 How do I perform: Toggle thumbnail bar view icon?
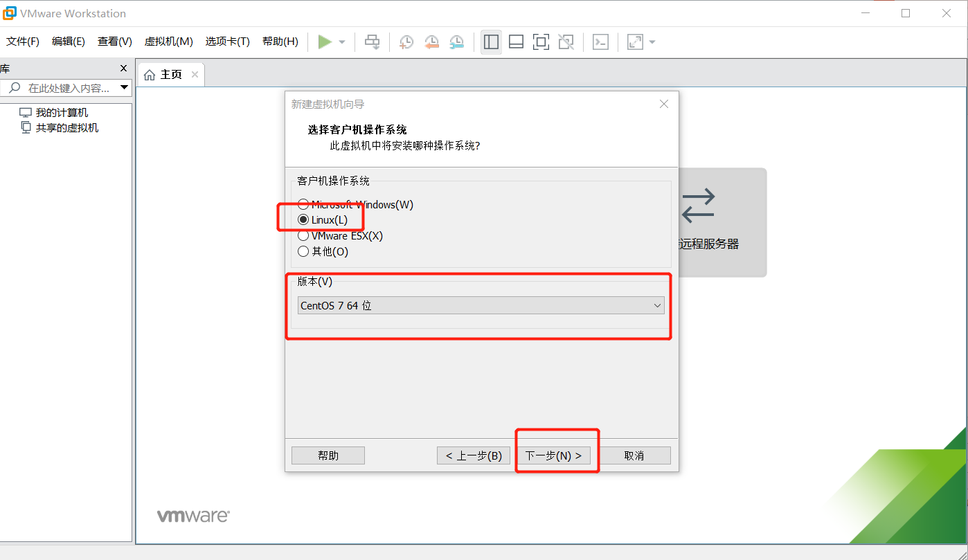[x=516, y=42]
